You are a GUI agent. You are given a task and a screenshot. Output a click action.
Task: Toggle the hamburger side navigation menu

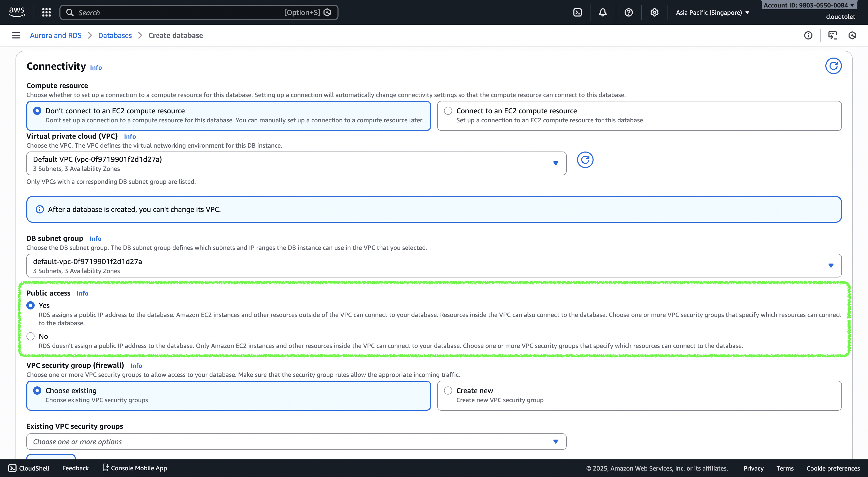[16, 35]
